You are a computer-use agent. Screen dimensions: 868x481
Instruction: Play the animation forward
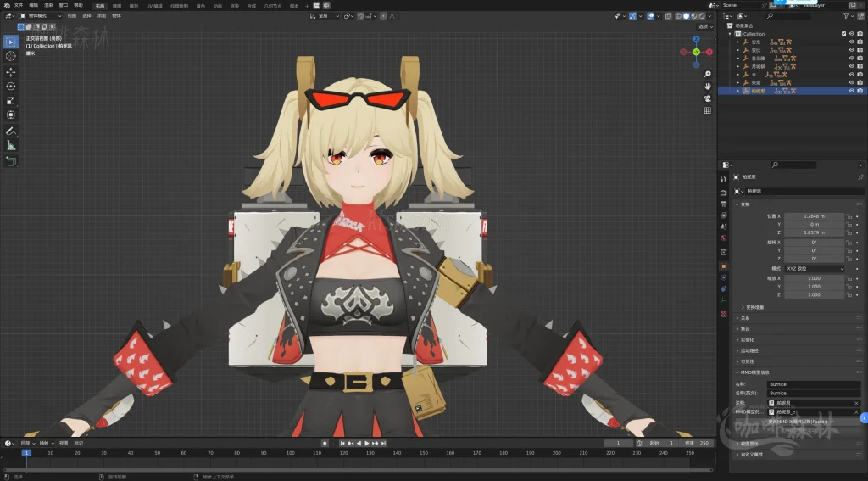pyautogui.click(x=366, y=444)
